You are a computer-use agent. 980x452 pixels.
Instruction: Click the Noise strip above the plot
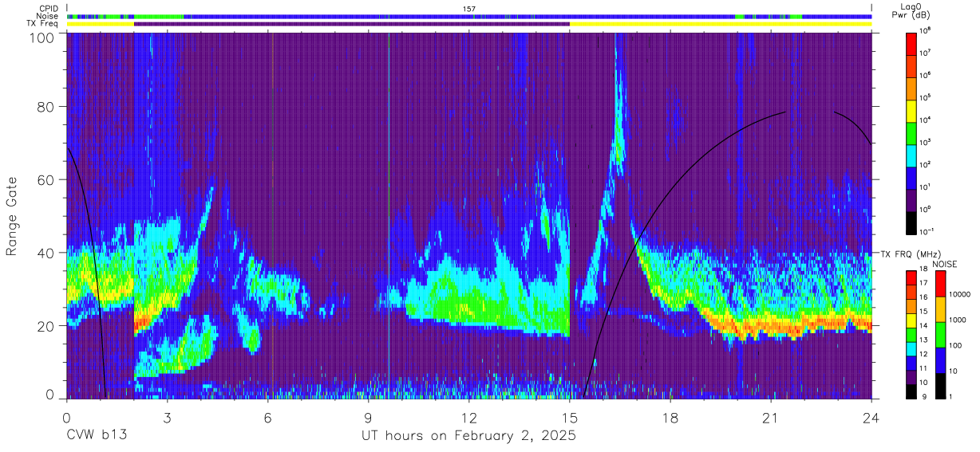tap(469, 16)
